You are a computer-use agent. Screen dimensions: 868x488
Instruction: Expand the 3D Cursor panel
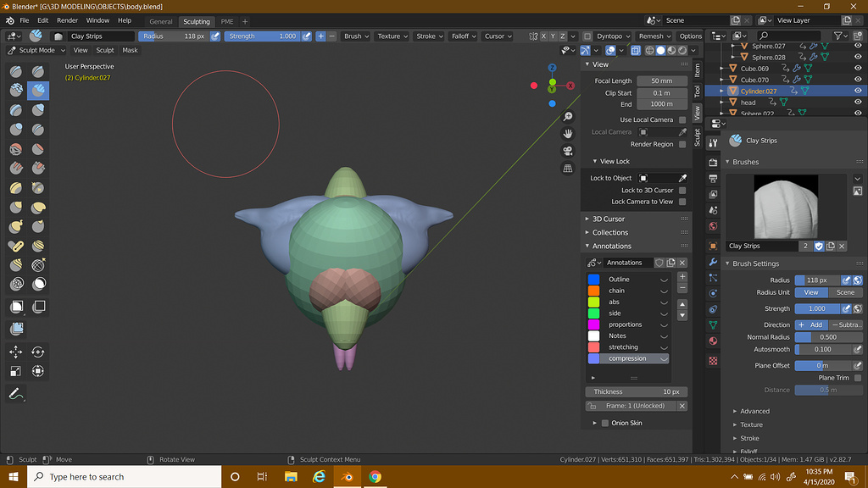point(608,219)
